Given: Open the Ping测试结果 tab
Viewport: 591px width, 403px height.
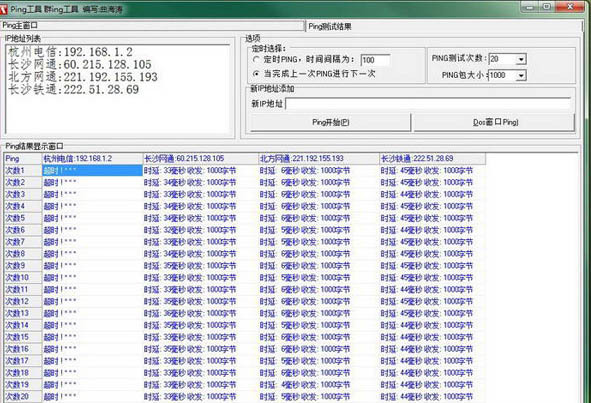Looking at the screenshot, I should (x=444, y=26).
